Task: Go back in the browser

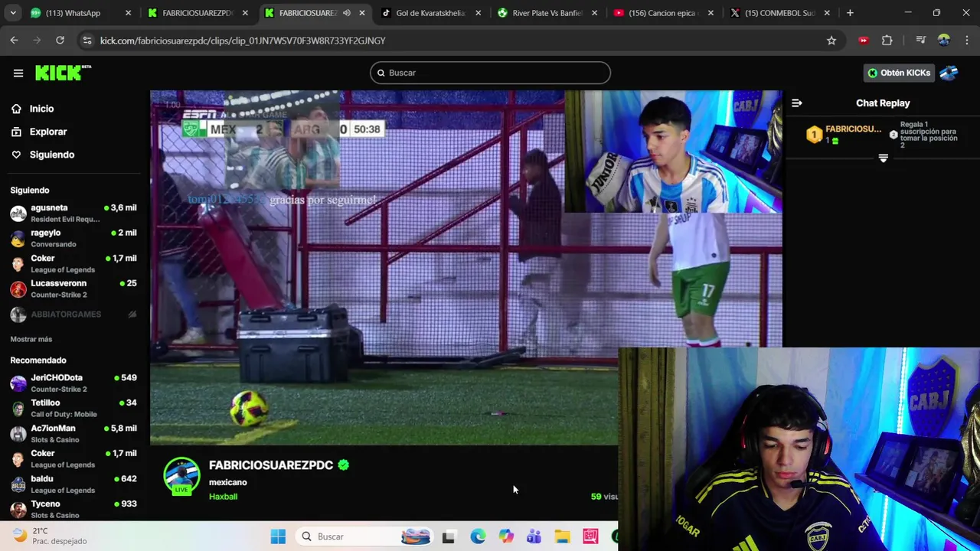Action: pos(15,41)
